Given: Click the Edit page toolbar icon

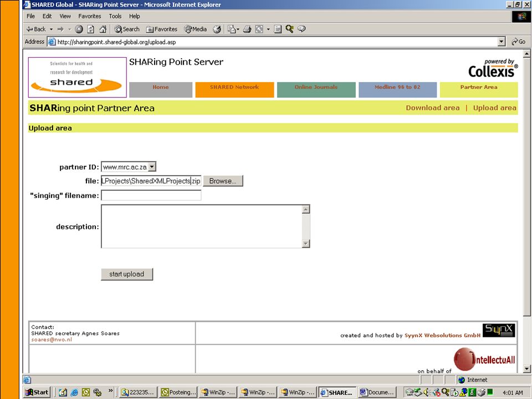Looking at the screenshot, I should pos(259,29).
